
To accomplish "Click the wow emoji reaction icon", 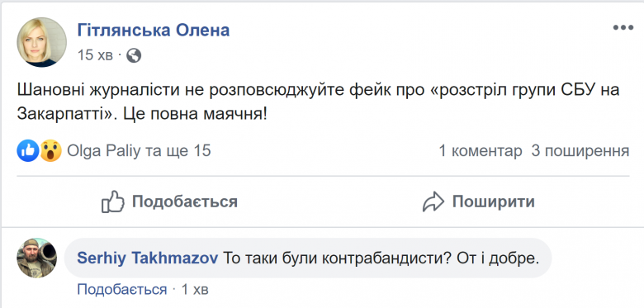I will 50,151.
